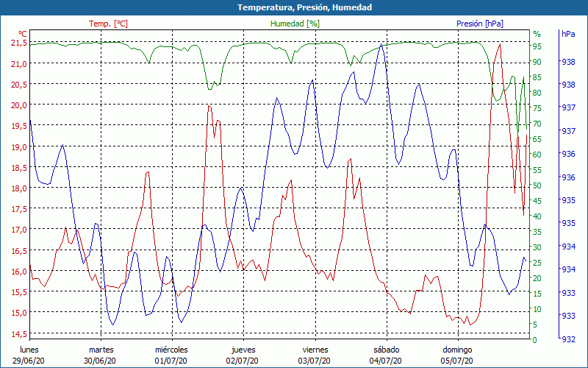
Task: Click the "martes" day label
Action: click(101, 350)
